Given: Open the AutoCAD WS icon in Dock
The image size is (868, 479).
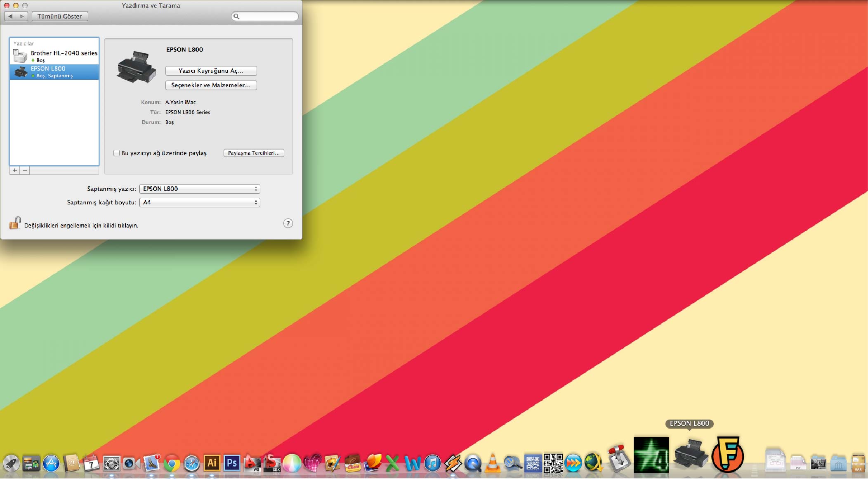Looking at the screenshot, I should pyautogui.click(x=252, y=463).
